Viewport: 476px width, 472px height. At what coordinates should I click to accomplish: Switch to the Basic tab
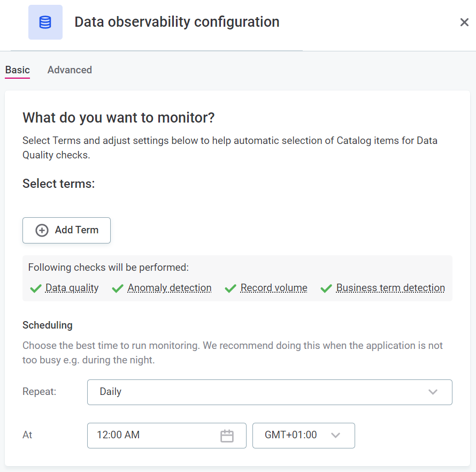pyautogui.click(x=18, y=70)
